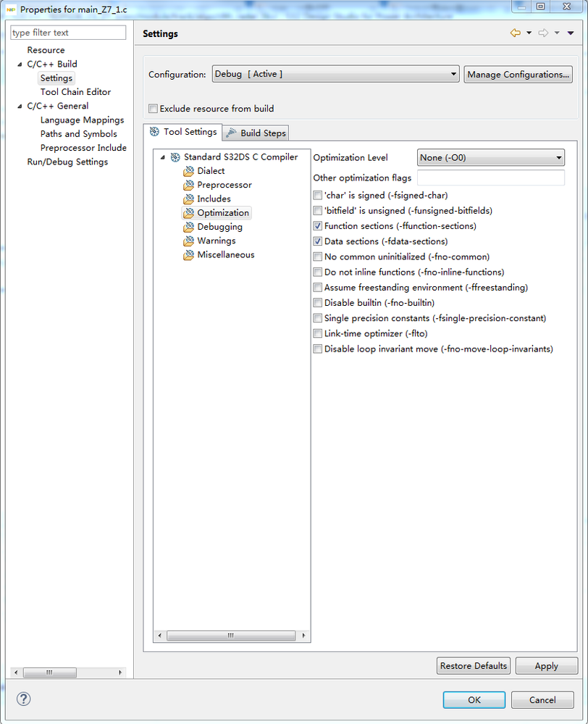588x724 pixels.
Task: Open back history dropdown arrow
Action: [x=529, y=33]
